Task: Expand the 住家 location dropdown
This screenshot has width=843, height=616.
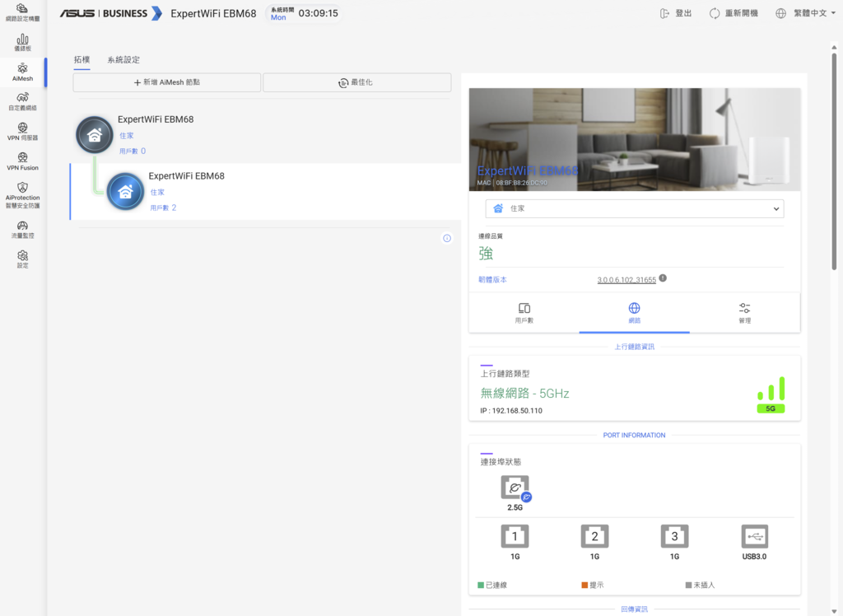Action: (635, 208)
